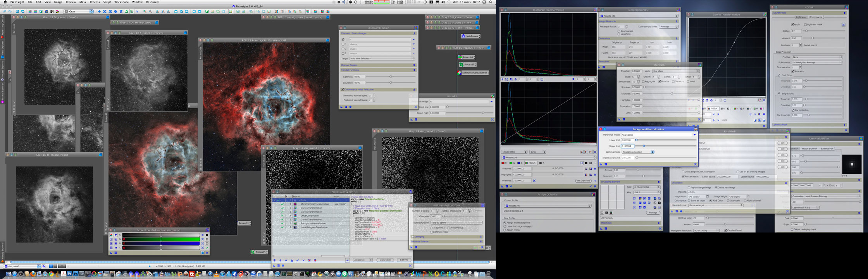Click Manage button in MorphologicalTransformation
The width and height of the screenshot is (868, 279).
[653, 213]
